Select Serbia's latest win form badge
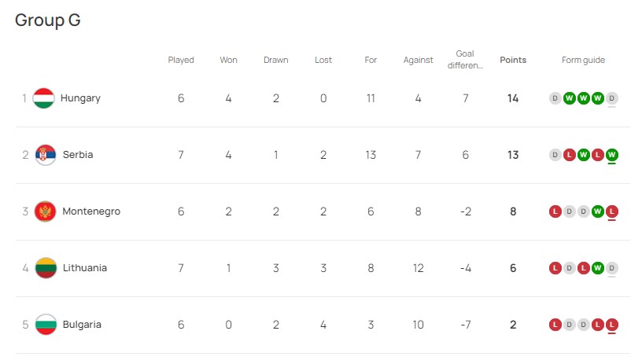Screen dimensions: 642x364 (x=611, y=155)
